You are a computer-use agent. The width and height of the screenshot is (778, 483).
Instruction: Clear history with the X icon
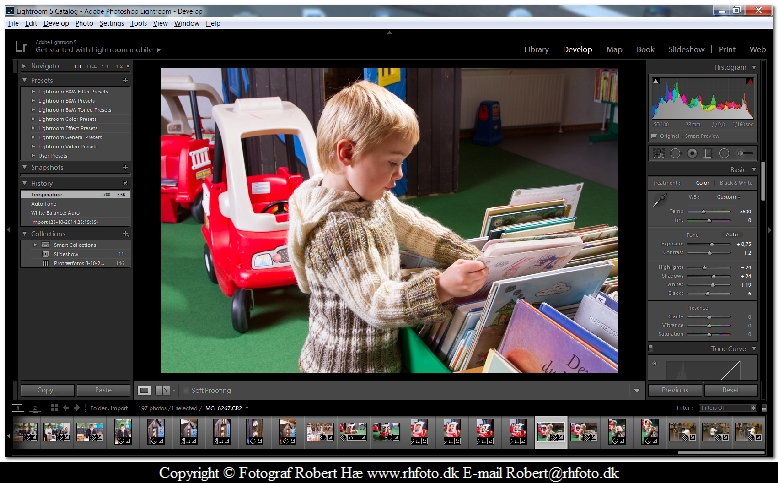(x=126, y=183)
